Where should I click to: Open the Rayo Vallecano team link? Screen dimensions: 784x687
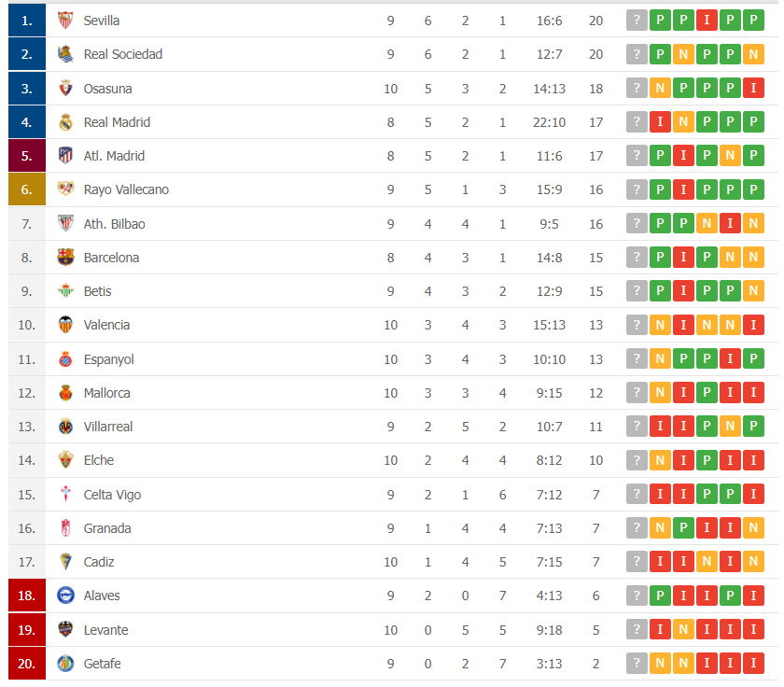coord(126,189)
